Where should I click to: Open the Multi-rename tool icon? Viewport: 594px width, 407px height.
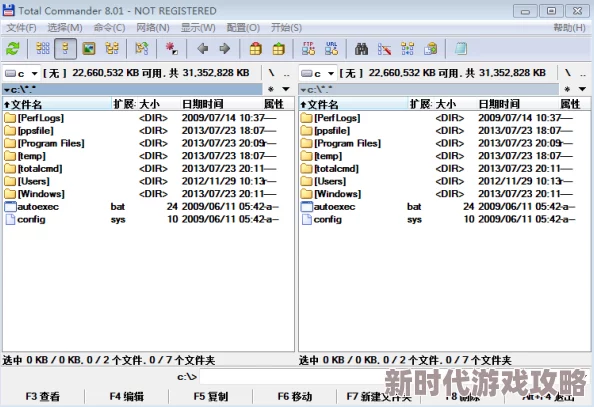point(385,49)
